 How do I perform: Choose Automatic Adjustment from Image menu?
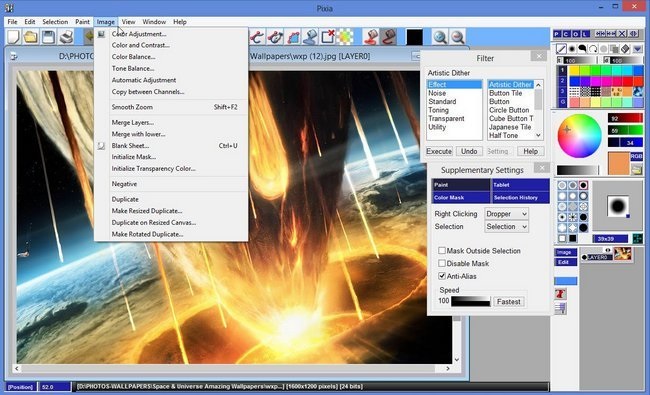coord(171,80)
